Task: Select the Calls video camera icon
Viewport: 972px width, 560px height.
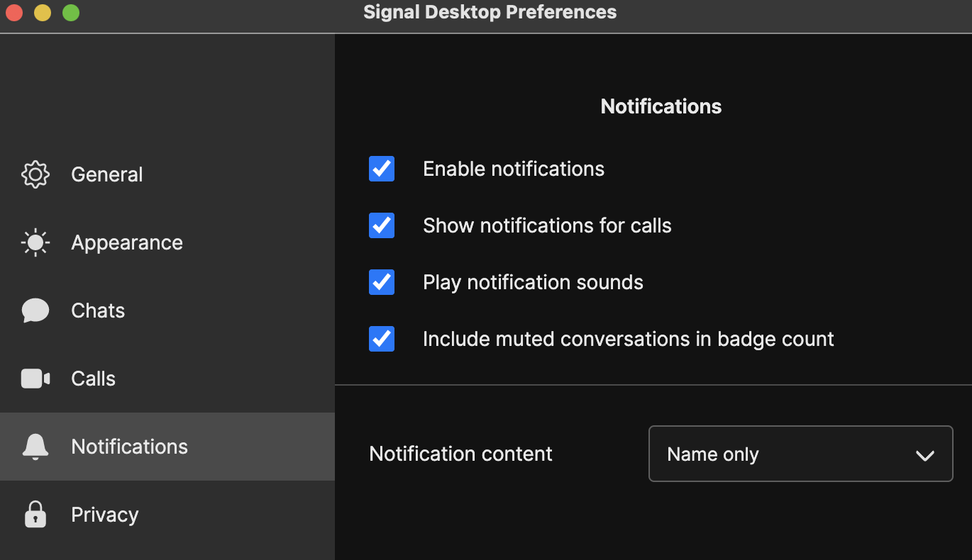Action: pos(34,378)
